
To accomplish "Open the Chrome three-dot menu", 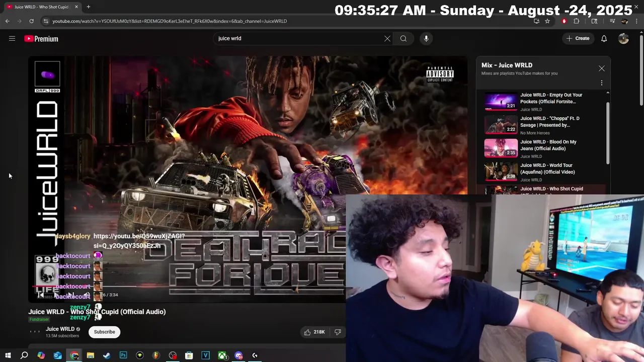I will click(636, 21).
